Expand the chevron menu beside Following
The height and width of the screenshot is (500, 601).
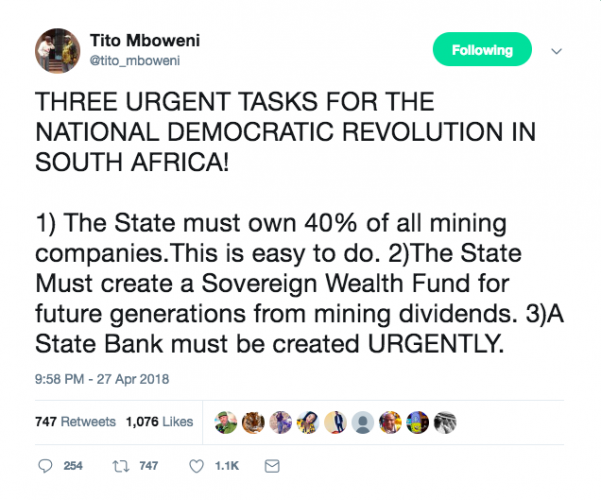[557, 51]
